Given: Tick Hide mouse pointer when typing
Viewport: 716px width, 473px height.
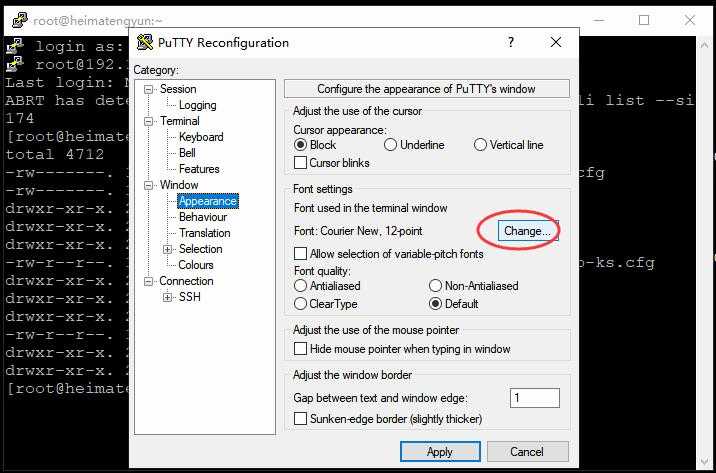Looking at the screenshot, I should (300, 349).
